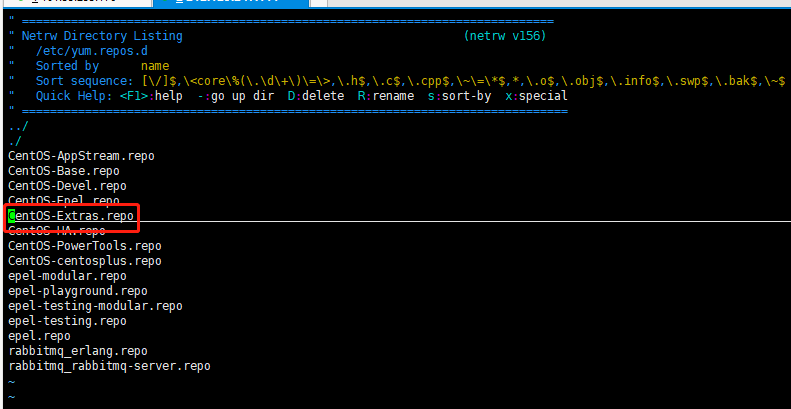Click the Netrw Directory Listing header
This screenshot has height=409, width=791.
[x=102, y=36]
